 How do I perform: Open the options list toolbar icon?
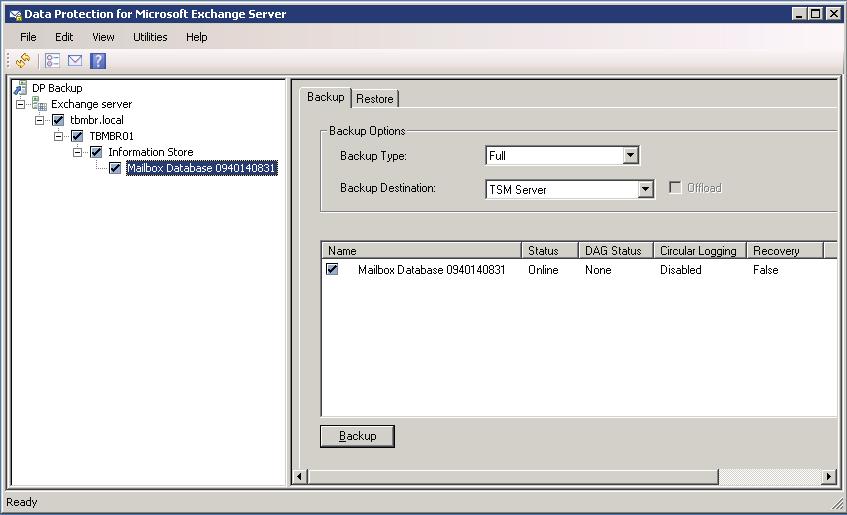tap(52, 61)
